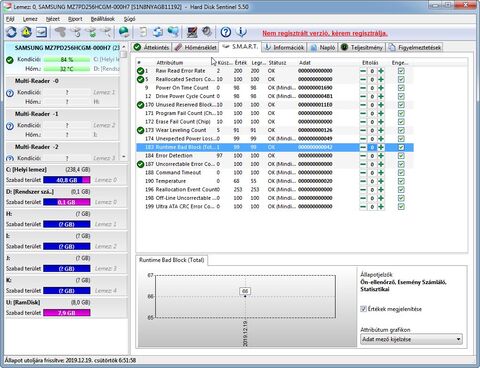Open the Nézet menu
The image size is (480, 368).
(x=53, y=19)
